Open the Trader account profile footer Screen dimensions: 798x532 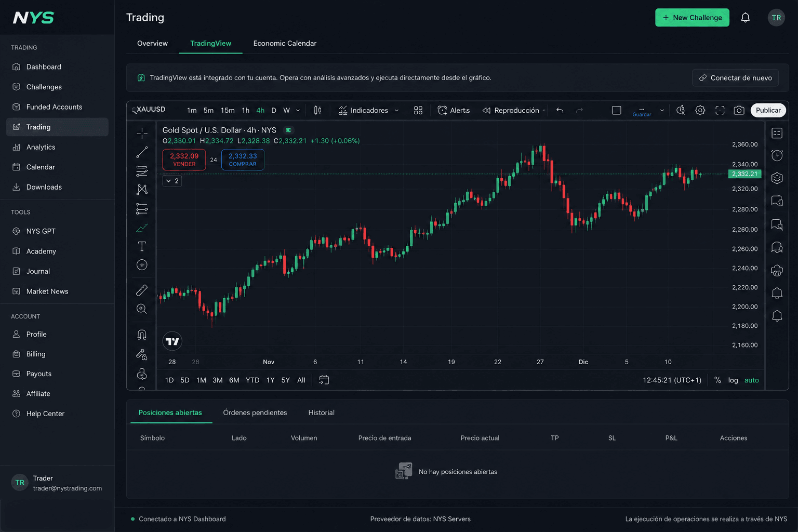coord(57,483)
